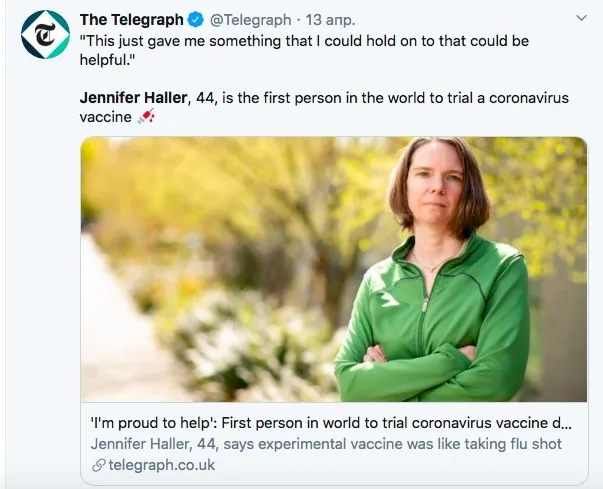Image resolution: width=603 pixels, height=489 pixels.
Task: Open The Telegraph display name profile
Action: tap(132, 20)
